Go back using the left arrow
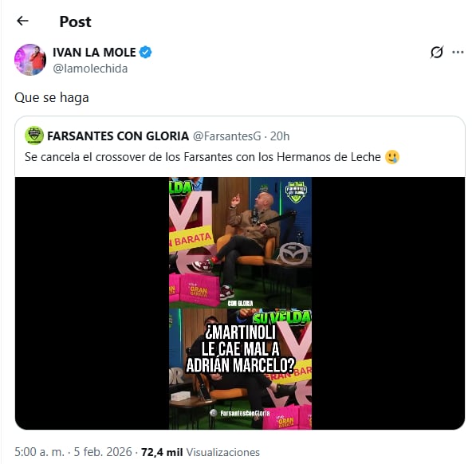476x464 pixels. [x=22, y=21]
